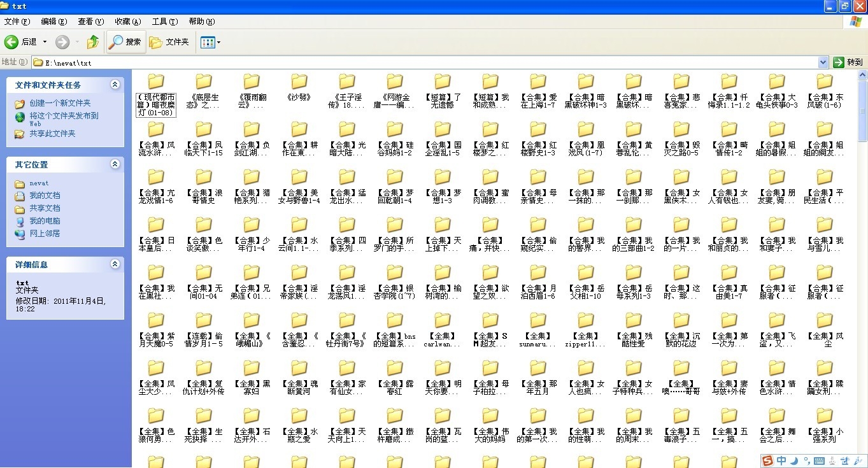Select the 【合集】真由美1-7 folder

(729, 281)
